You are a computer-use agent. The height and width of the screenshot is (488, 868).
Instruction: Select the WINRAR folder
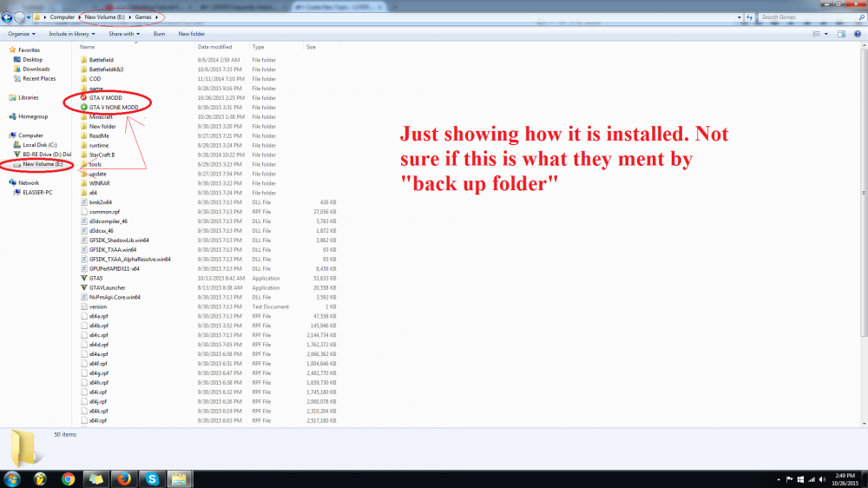point(100,183)
